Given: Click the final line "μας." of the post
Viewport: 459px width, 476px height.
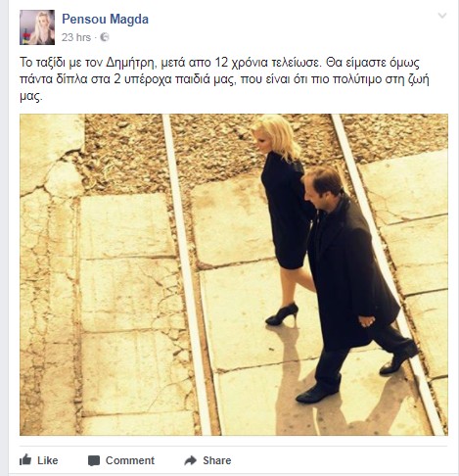Looking at the screenshot, I should tap(31, 97).
